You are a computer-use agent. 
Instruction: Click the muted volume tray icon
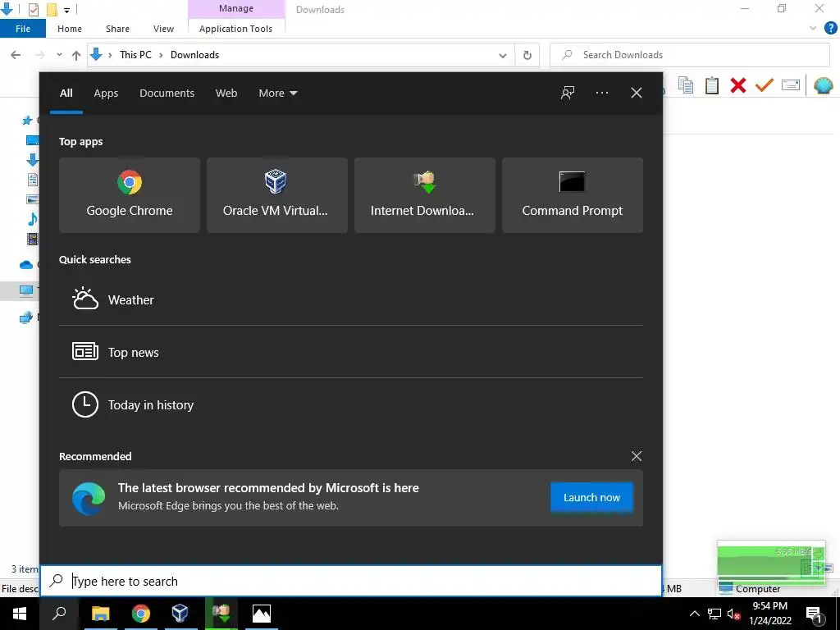point(734,614)
